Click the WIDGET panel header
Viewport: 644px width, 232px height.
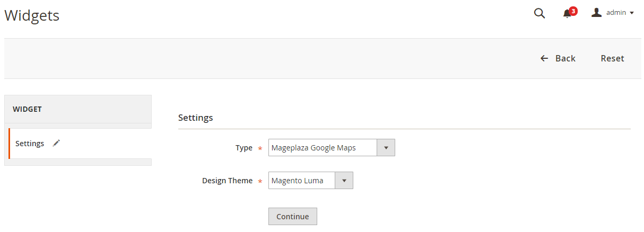(x=78, y=109)
